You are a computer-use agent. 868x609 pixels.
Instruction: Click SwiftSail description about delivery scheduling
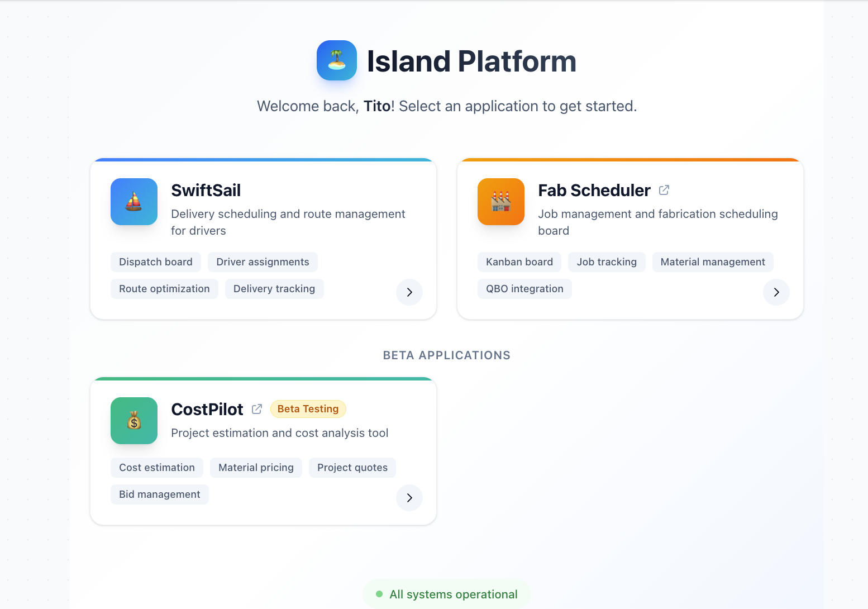(x=288, y=222)
